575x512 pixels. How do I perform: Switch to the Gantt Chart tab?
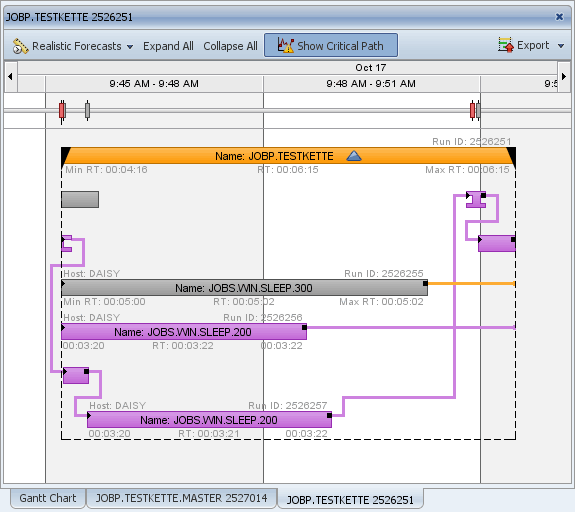pyautogui.click(x=48, y=498)
